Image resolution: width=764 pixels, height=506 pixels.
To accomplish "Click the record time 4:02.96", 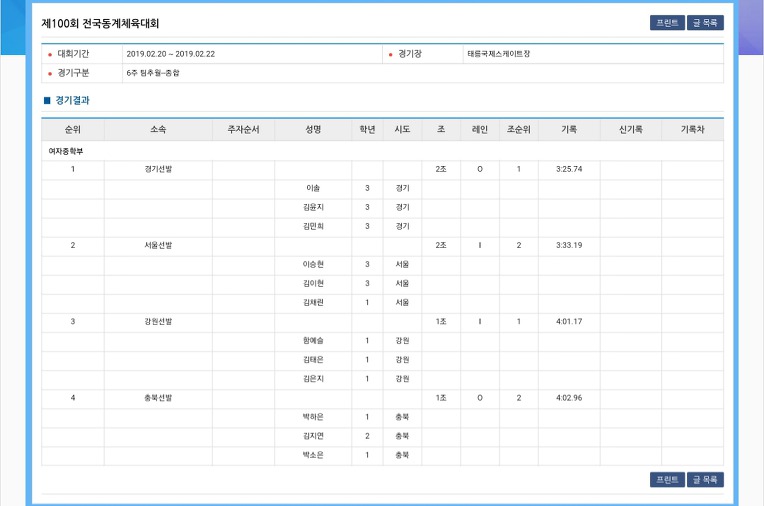I will pos(569,398).
